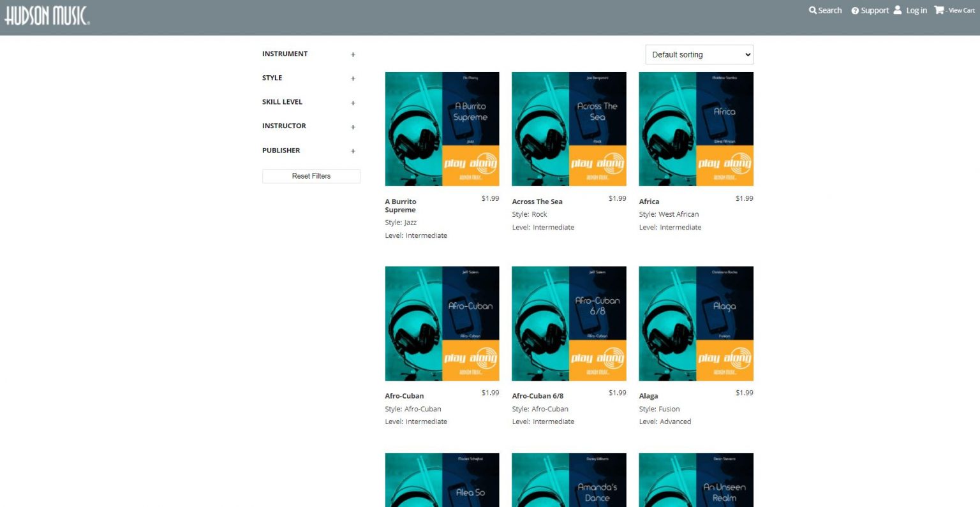980x507 pixels.
Task: Click the Hudson Music logo
Action: (x=47, y=15)
